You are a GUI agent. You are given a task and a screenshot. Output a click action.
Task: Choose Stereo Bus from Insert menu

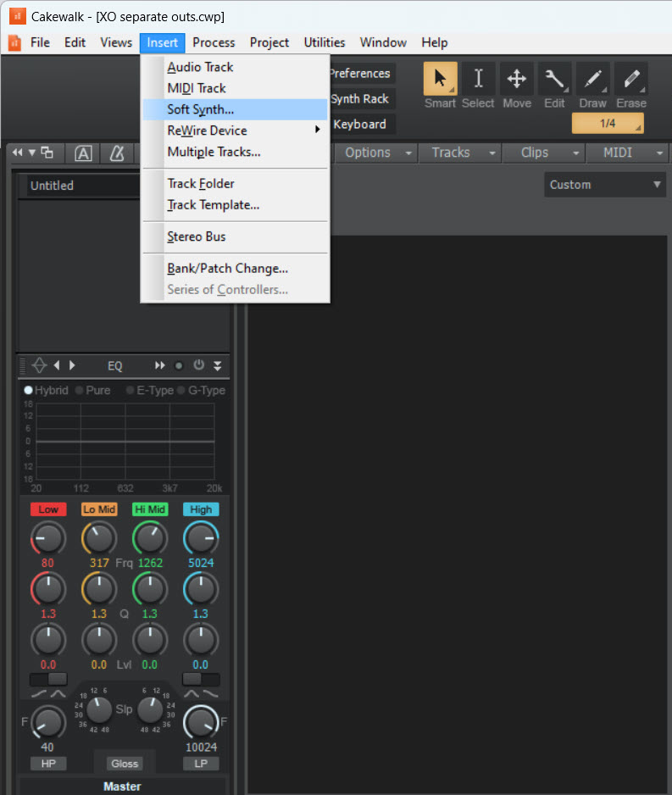(x=235, y=236)
